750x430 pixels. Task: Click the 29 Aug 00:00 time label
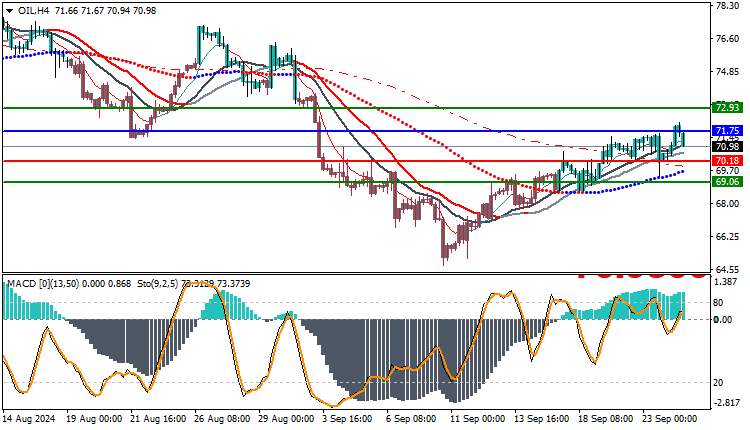[x=286, y=419]
